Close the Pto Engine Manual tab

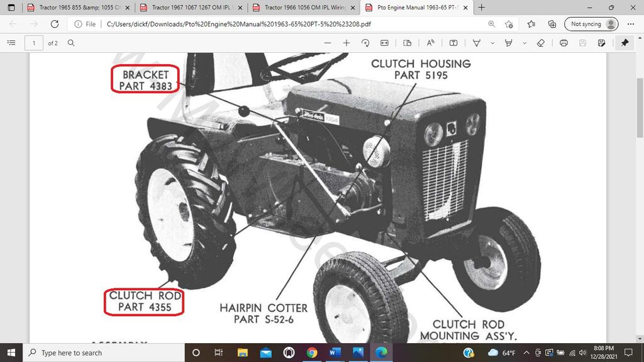(x=466, y=8)
